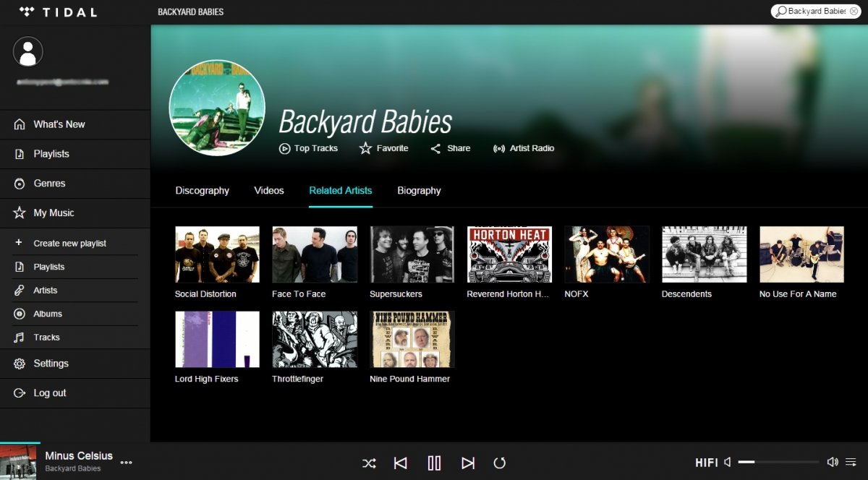Open Descendents artist thumbnail
This screenshot has width=868, height=480.
(x=704, y=254)
